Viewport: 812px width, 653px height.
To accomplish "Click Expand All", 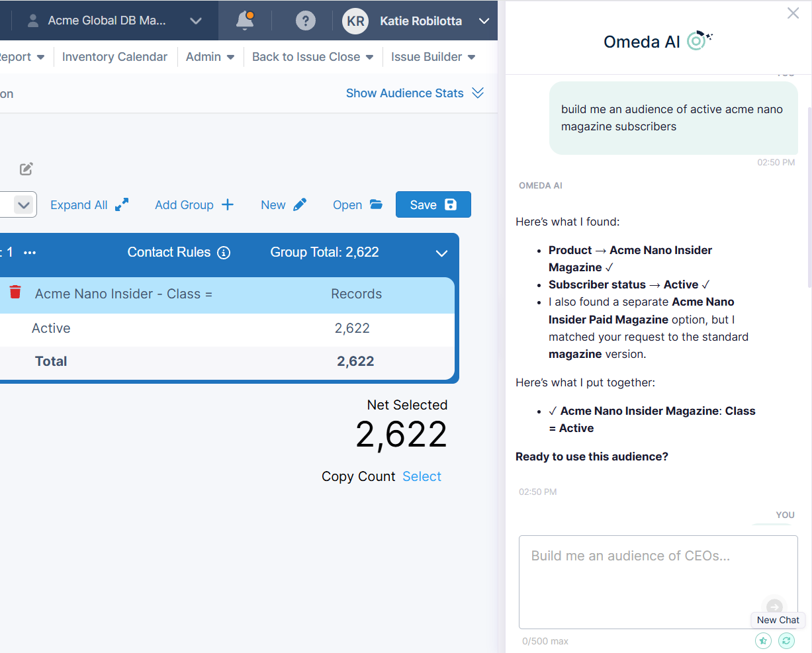I will click(89, 205).
